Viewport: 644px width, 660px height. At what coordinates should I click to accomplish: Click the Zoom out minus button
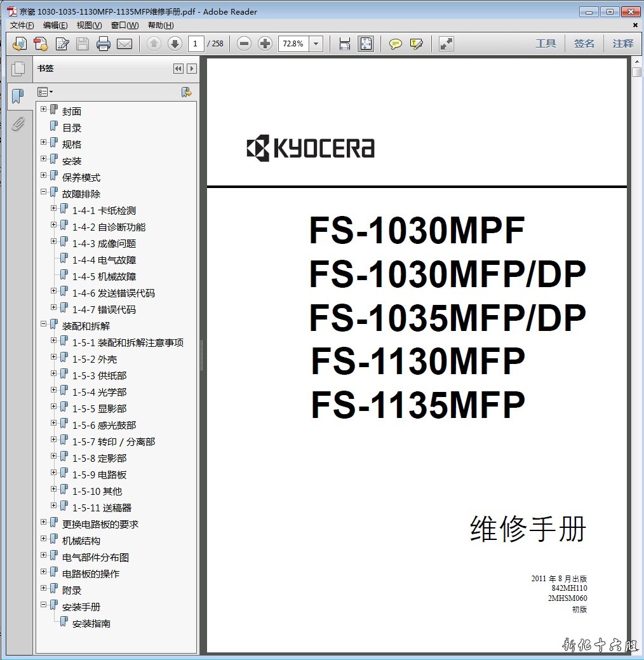point(245,44)
